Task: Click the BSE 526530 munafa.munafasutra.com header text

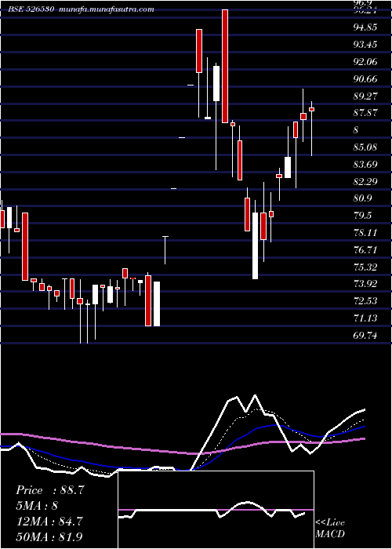Action: (x=82, y=9)
